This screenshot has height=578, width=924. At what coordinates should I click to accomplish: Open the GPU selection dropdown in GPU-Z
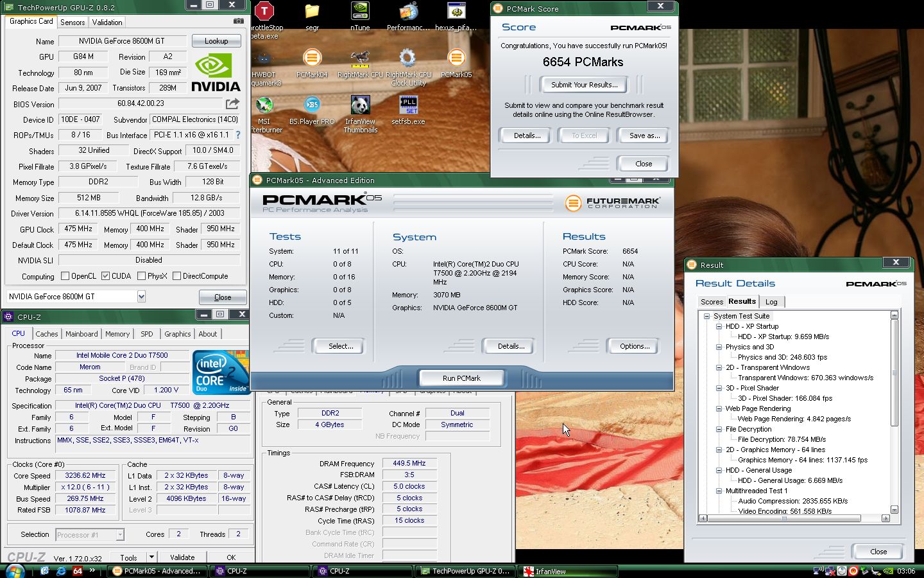[x=141, y=297]
